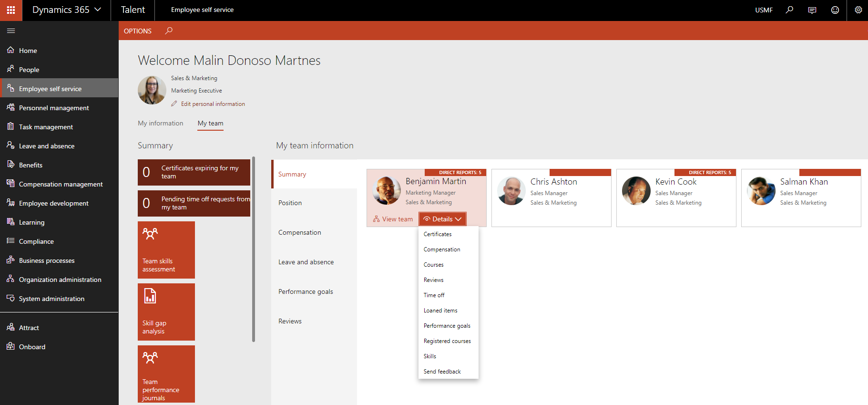
Task: Switch to the My information tab
Action: click(x=161, y=123)
